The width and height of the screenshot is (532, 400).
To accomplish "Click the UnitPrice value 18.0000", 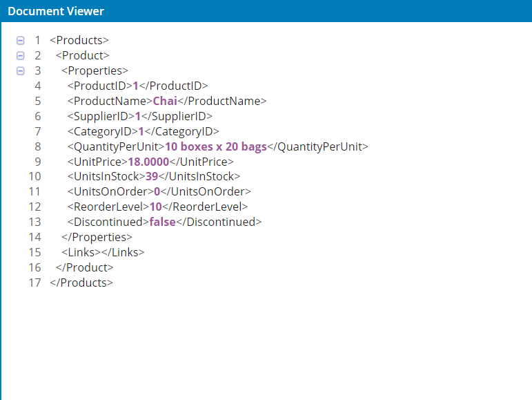I will (148, 162).
